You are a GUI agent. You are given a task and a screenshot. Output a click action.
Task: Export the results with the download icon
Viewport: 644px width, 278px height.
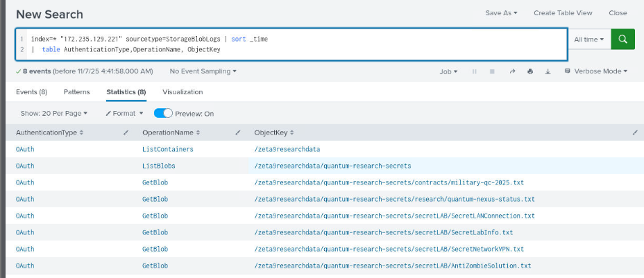(548, 71)
